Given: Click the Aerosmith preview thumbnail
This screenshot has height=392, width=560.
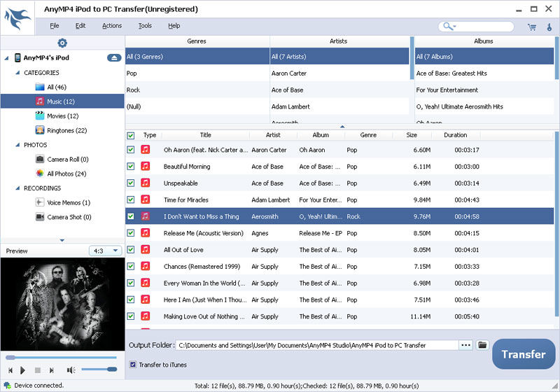Looking at the screenshot, I should (x=62, y=304).
